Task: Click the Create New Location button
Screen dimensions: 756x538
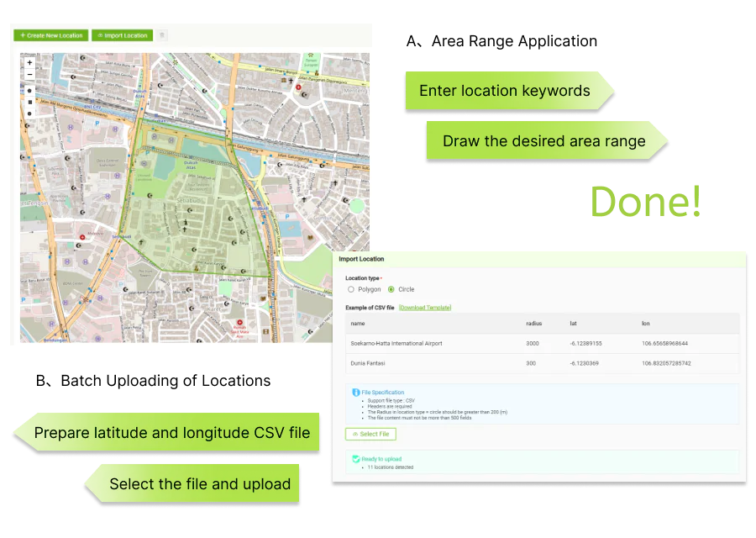Action: point(51,35)
